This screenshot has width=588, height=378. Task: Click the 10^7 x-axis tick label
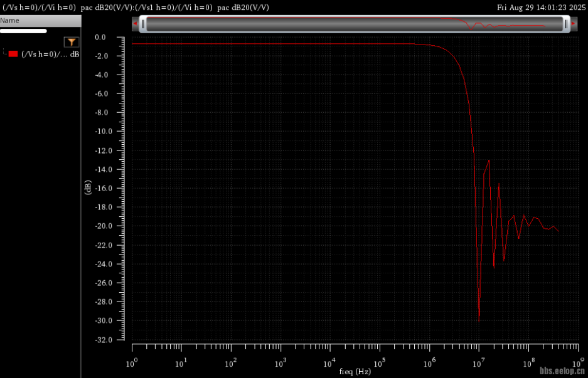coord(478,363)
